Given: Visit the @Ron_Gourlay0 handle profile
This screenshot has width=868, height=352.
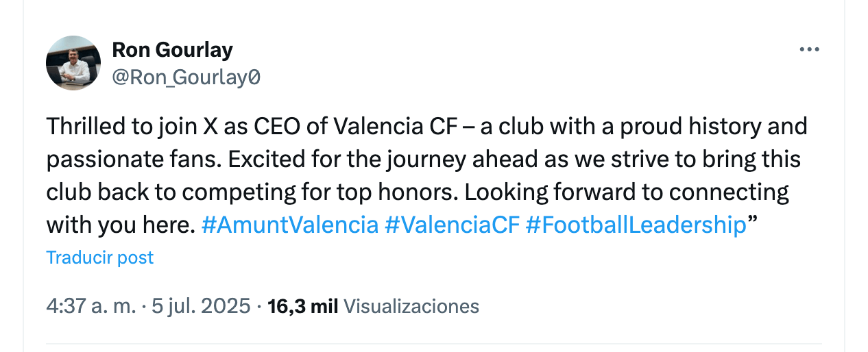Looking at the screenshot, I should (186, 77).
